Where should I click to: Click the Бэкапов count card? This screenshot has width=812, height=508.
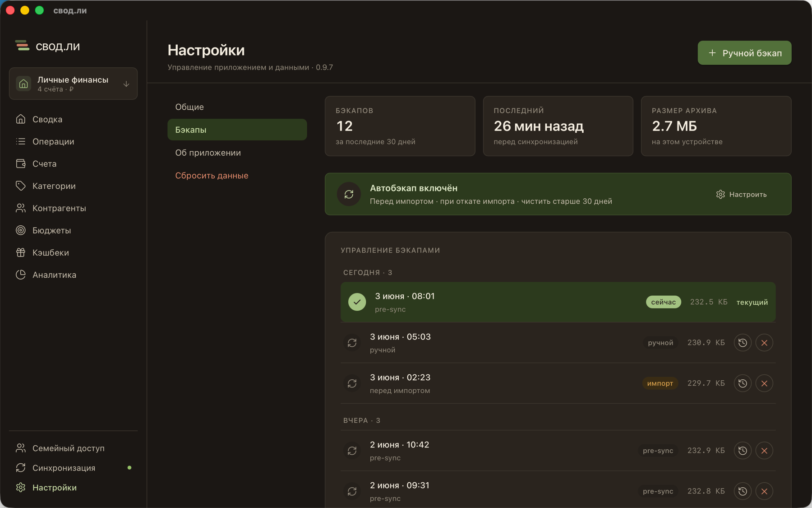coord(400,126)
